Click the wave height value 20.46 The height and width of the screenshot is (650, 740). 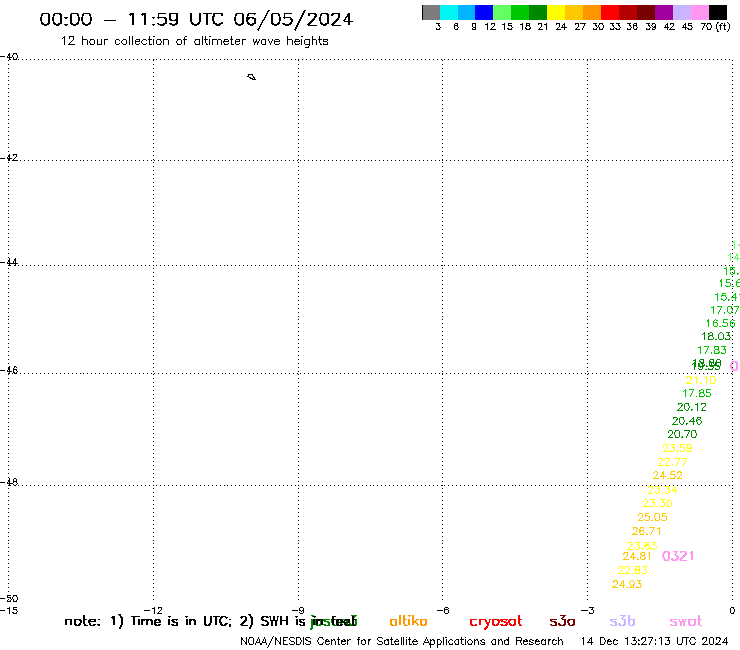687,421
